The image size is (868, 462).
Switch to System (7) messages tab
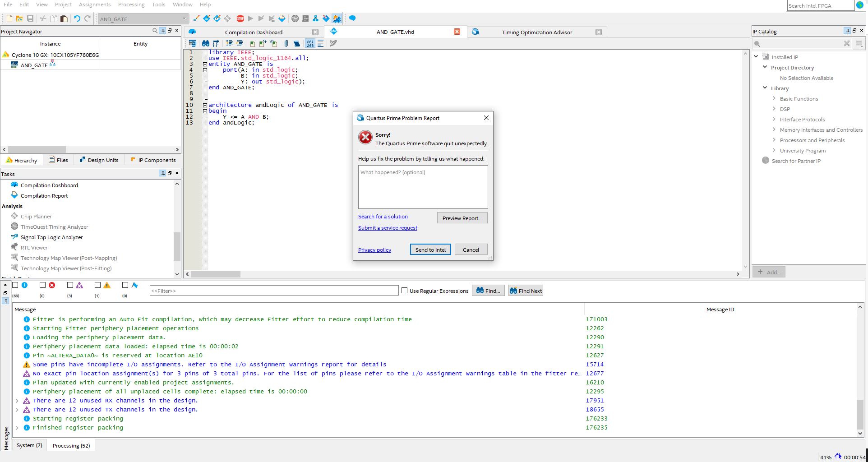click(29, 445)
